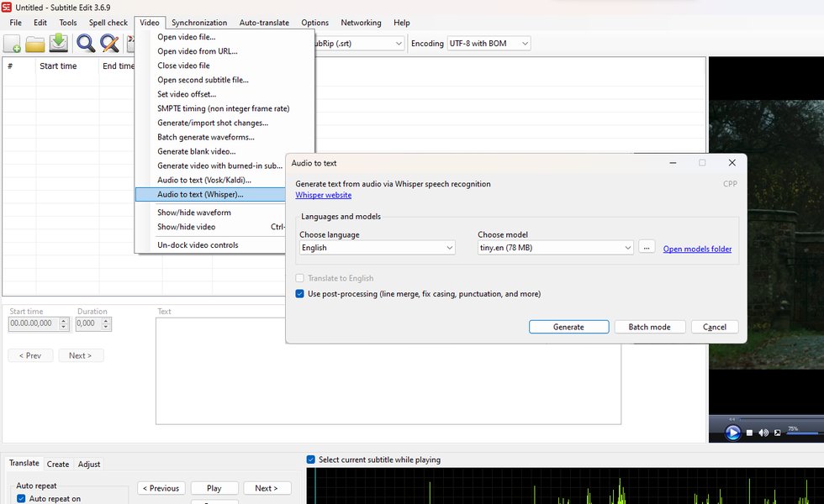Viewport: 824px width, 504px height.
Task: Open the Tools menu
Action: [x=68, y=23]
